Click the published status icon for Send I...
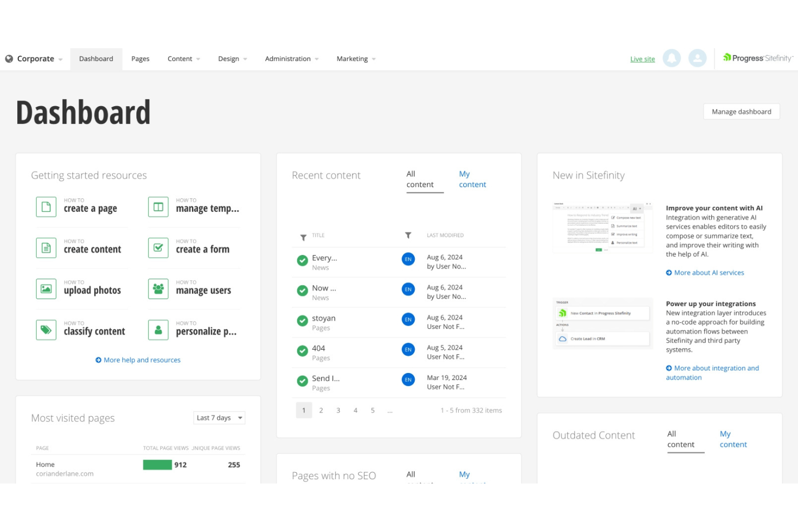 coord(302,382)
